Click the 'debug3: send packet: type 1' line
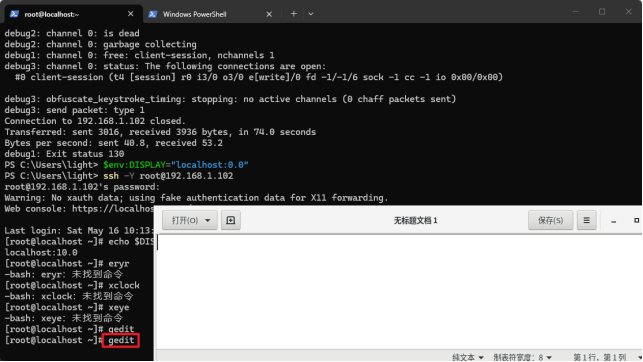Screen dimensions: 643x362 pyautogui.click(x=75, y=110)
